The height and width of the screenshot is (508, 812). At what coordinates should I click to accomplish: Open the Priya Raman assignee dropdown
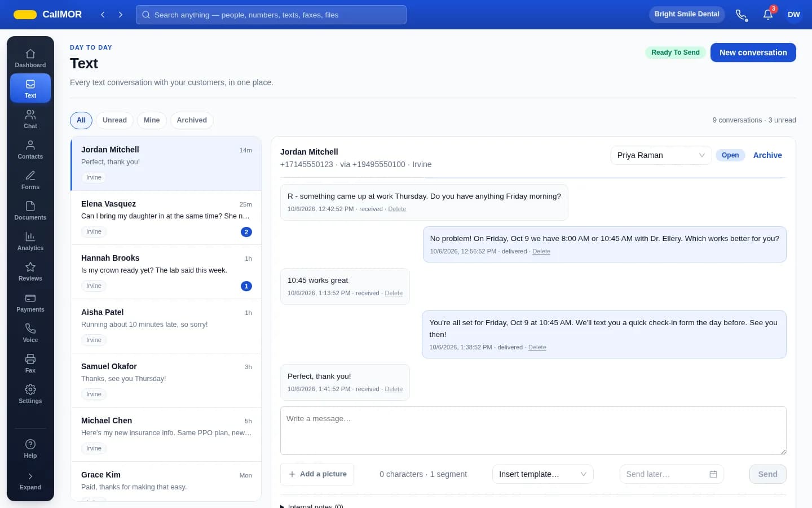(x=661, y=155)
